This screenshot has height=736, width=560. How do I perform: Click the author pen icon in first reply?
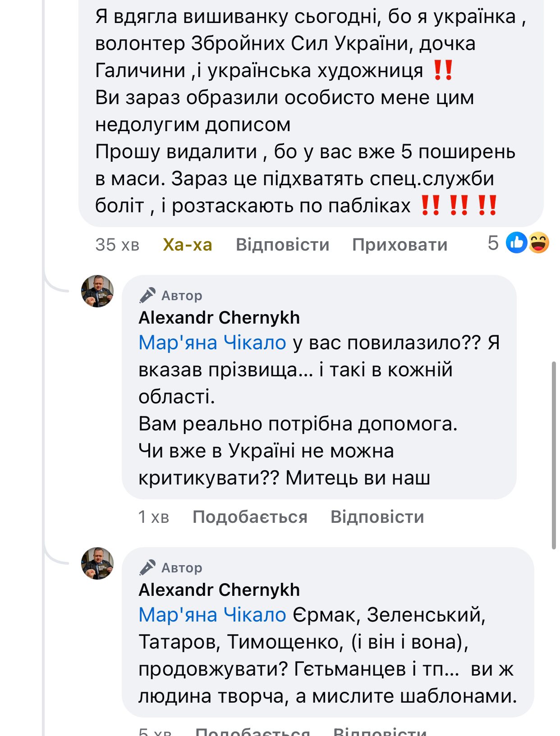point(147,296)
